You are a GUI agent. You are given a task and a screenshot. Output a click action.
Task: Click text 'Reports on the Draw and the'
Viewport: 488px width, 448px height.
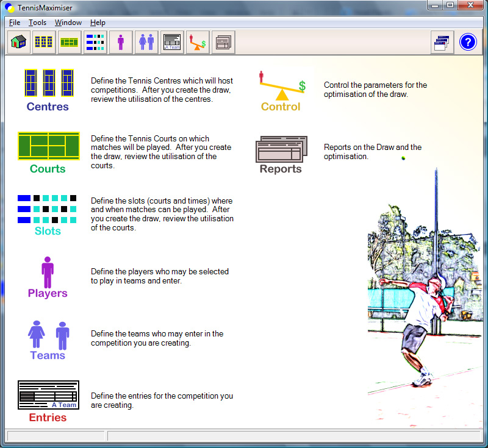pos(373,147)
